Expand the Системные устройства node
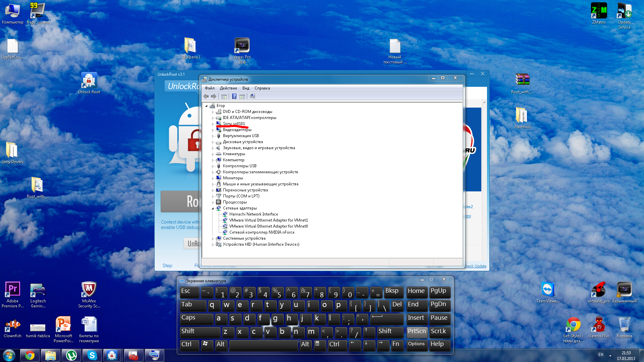The height and width of the screenshot is (362, 644). point(213,239)
